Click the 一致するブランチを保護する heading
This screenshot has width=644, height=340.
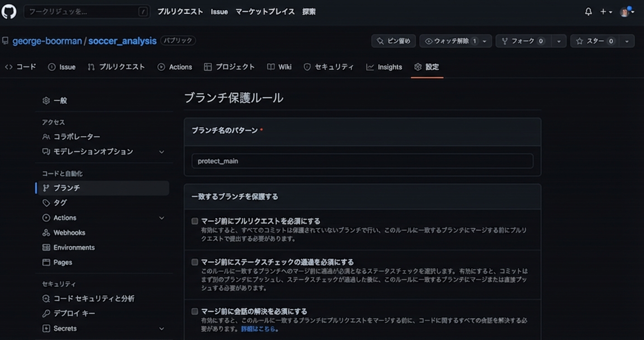(x=235, y=197)
